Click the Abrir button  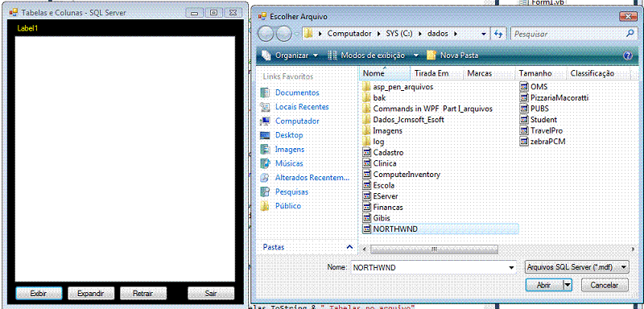(544, 284)
